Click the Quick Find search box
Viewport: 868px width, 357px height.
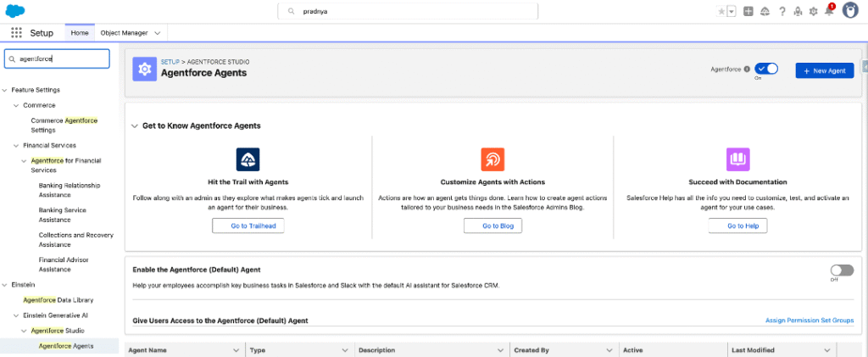[x=57, y=59]
